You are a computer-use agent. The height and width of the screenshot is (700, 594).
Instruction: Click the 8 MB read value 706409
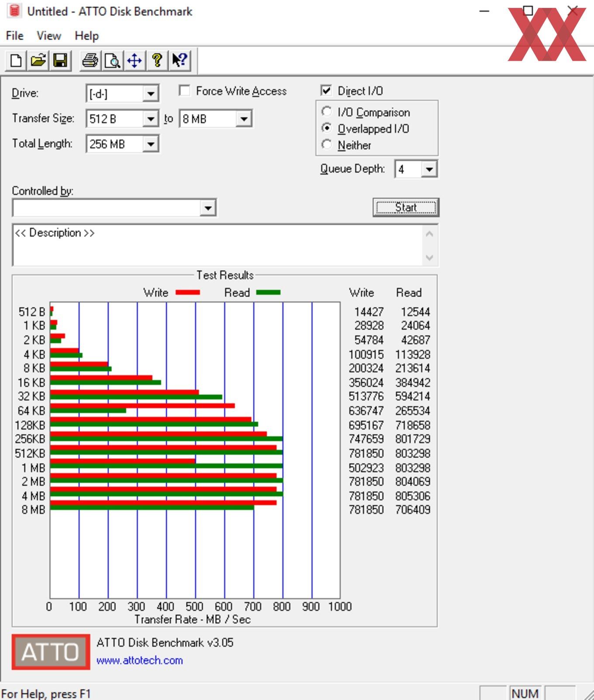(x=413, y=509)
